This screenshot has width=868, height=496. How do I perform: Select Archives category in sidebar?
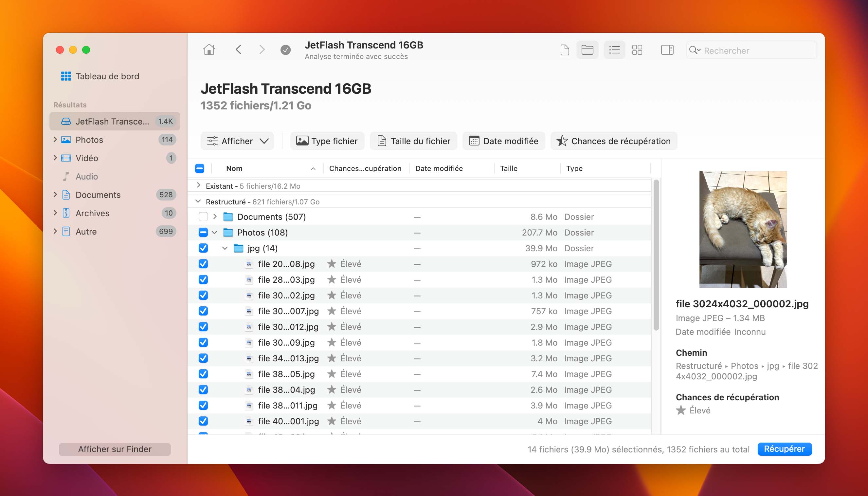pos(115,213)
